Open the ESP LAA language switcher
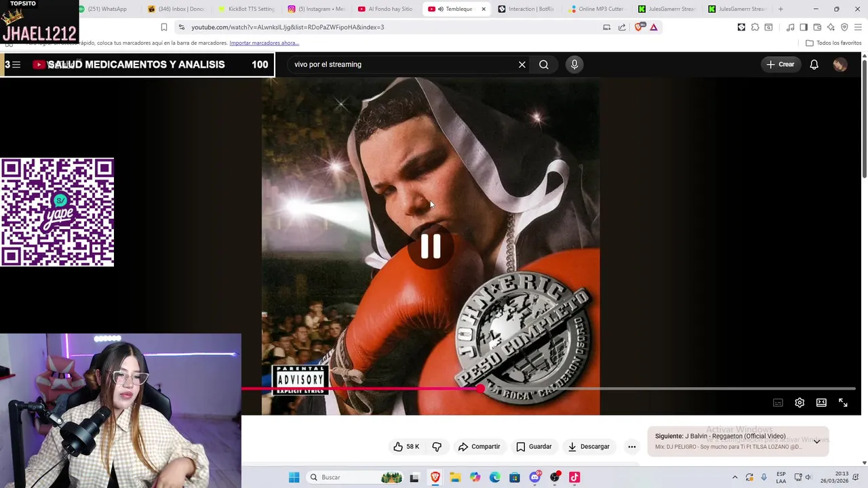 [x=781, y=477]
